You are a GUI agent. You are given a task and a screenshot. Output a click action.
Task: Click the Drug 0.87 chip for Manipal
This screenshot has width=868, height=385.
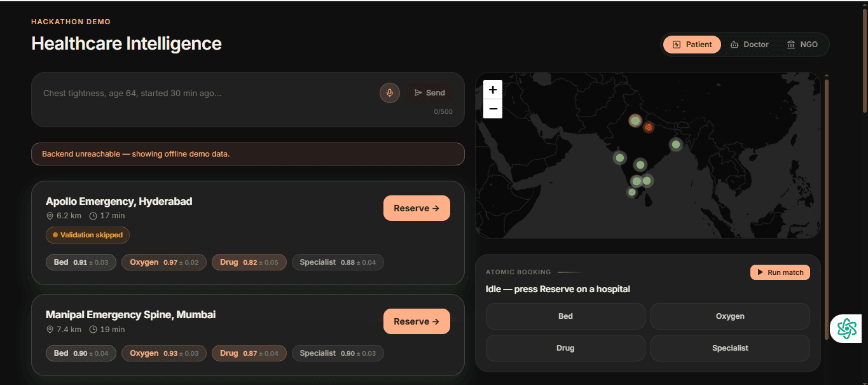[x=249, y=353]
